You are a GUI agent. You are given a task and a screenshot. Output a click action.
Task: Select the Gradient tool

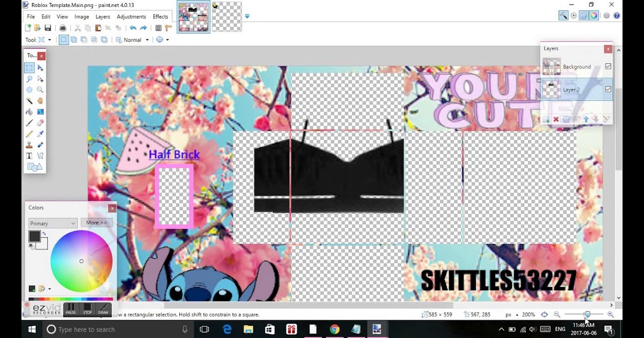[x=40, y=112]
